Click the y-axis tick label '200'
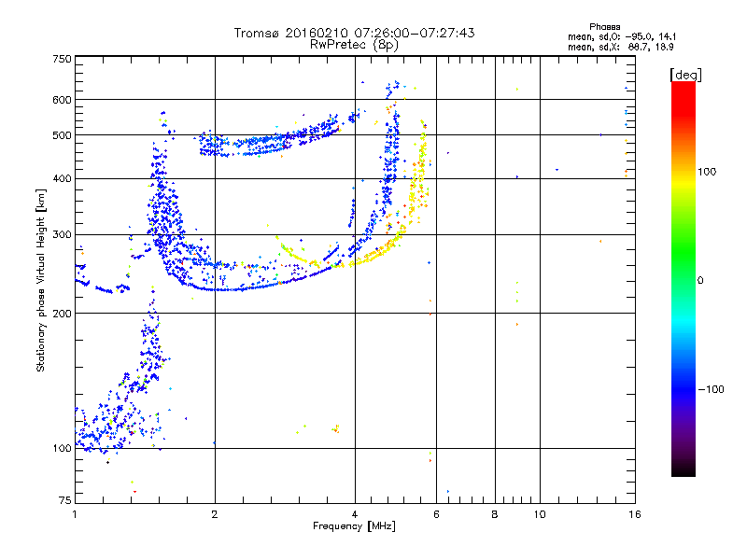The image size is (747, 560). point(62,314)
